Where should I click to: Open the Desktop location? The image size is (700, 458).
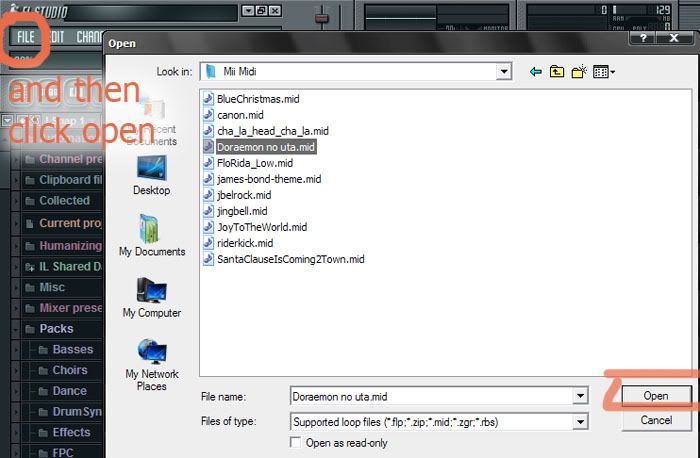click(152, 175)
